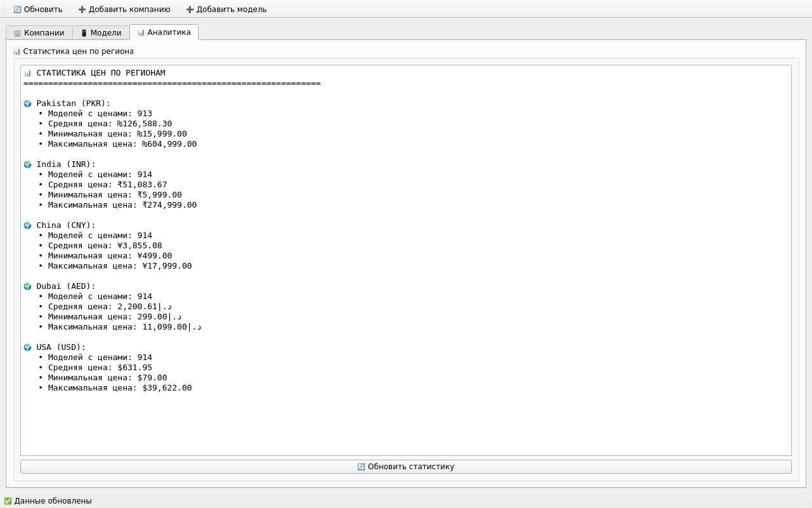The image size is (812, 508).
Task: Click Pakistan average price ₨126,588.30
Action: tap(145, 124)
